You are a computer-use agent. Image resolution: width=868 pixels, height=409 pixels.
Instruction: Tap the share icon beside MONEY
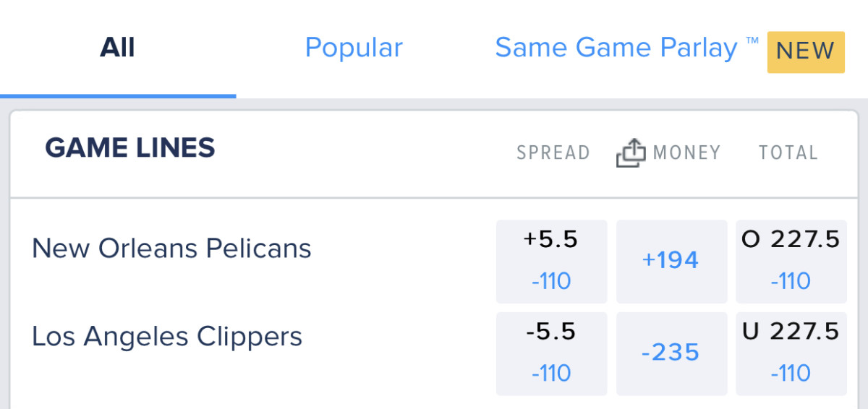point(630,152)
